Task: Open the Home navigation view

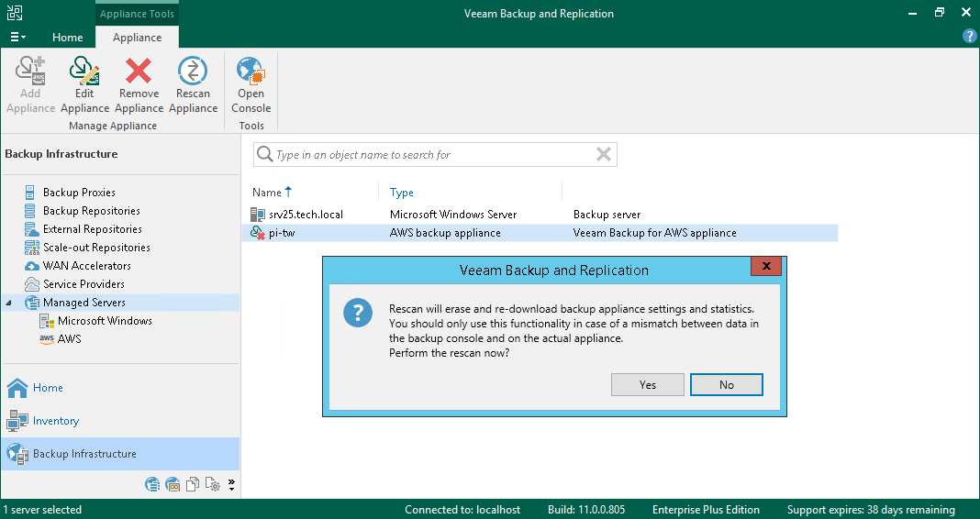Action: (x=120, y=388)
